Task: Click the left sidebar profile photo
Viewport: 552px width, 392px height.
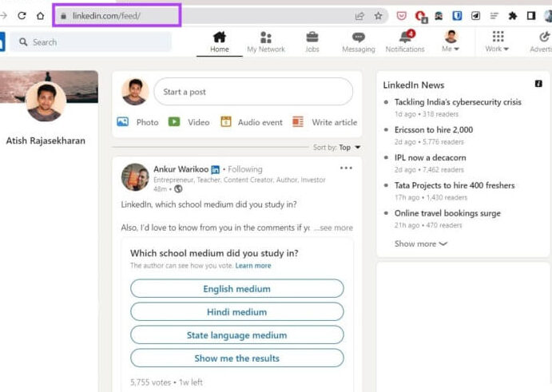Action: point(46,101)
